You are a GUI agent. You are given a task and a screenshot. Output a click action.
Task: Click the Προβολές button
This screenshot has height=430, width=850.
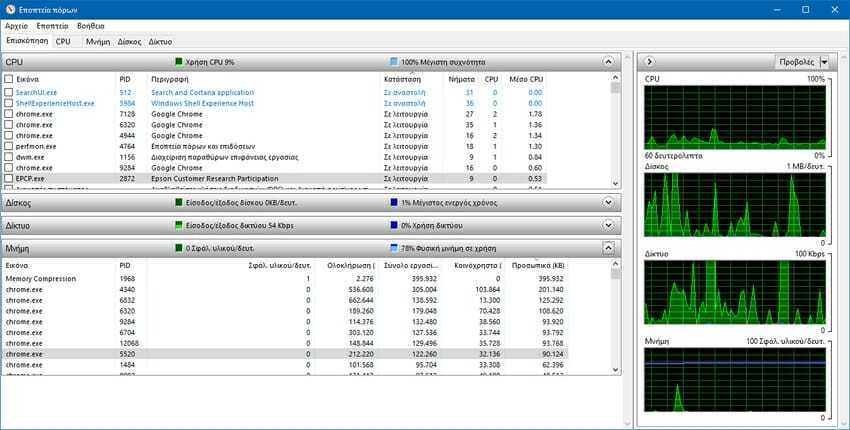point(796,62)
